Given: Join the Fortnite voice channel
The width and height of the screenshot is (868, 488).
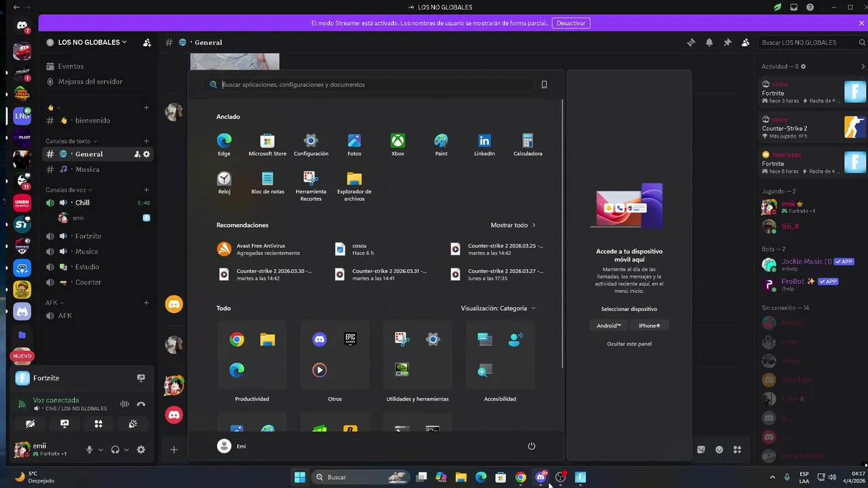Looking at the screenshot, I should click(98, 236).
